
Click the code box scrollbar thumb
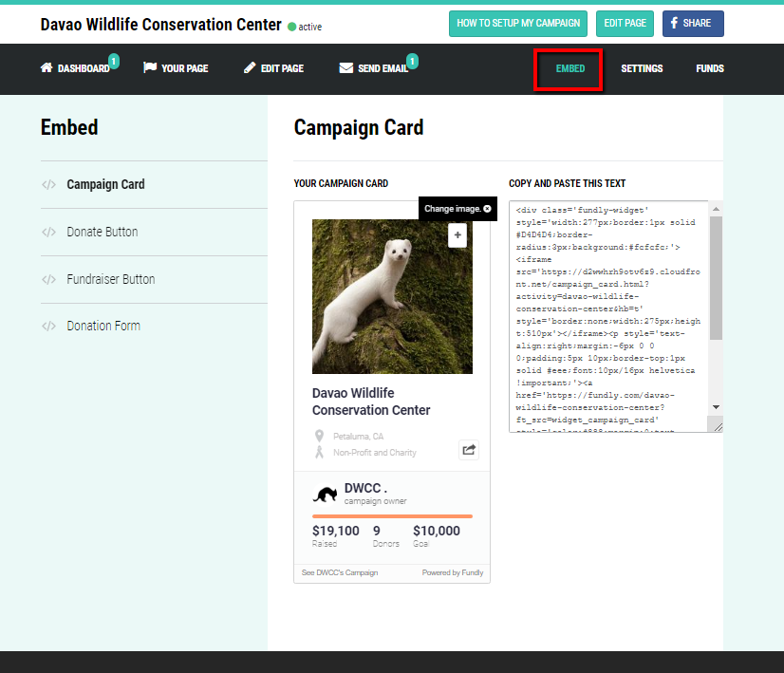[716, 277]
